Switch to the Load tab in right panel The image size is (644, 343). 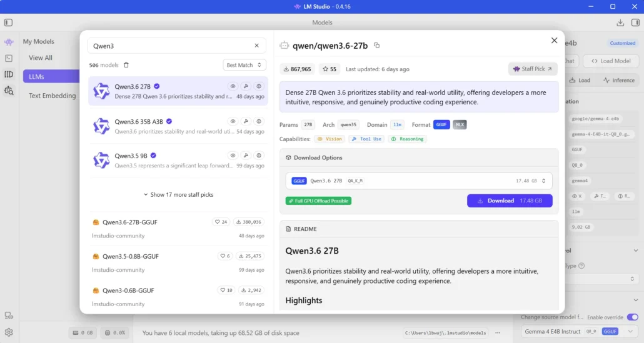[x=580, y=81]
